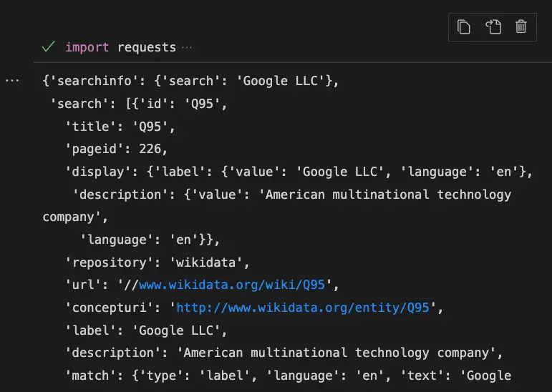Expand collapsed code after import requests
The height and width of the screenshot is (392, 552).
click(187, 47)
